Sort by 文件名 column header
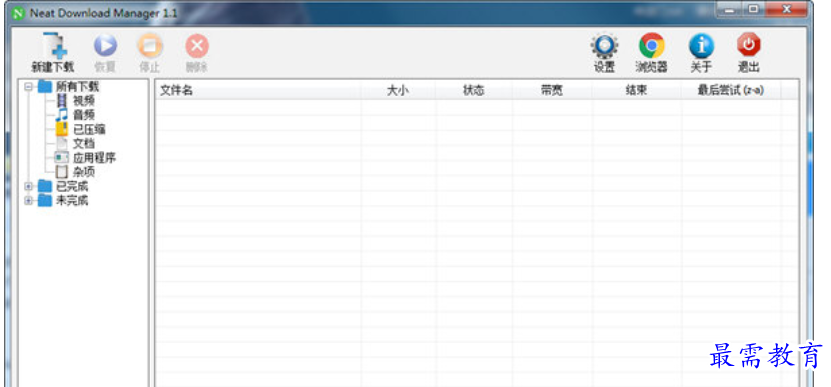Screen dimensions: 831x387 pos(258,91)
